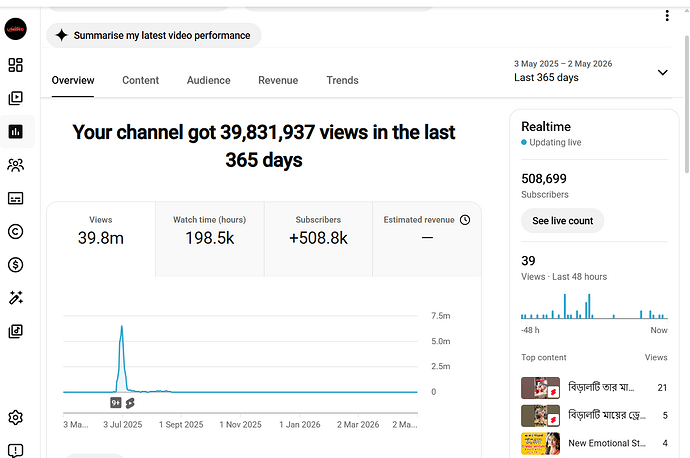The image size is (690, 458).
Task: Open the Subtitles sidebar icon
Action: click(15, 198)
